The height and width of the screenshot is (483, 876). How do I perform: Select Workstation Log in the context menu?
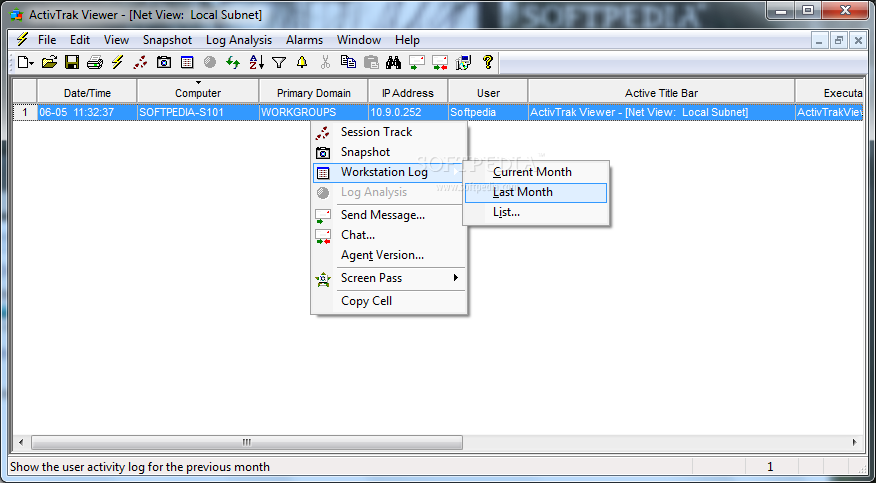pyautogui.click(x=389, y=173)
